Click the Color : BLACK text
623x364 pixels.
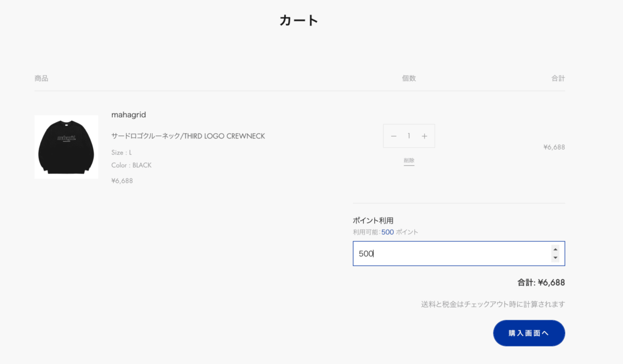tap(131, 165)
